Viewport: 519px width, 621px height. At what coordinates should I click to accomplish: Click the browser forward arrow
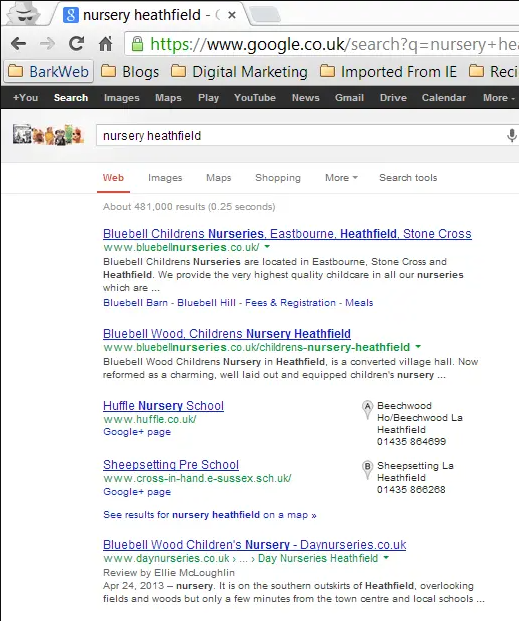(x=47, y=44)
